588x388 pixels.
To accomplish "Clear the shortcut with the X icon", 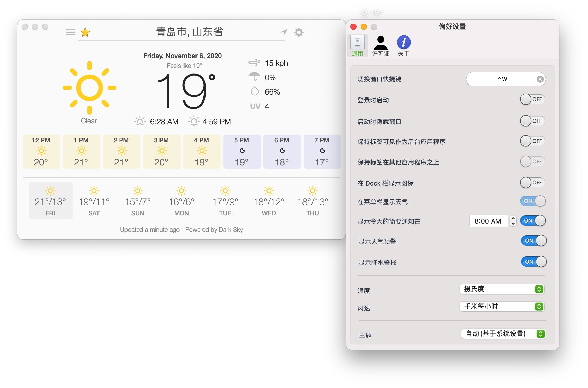I will pyautogui.click(x=540, y=79).
